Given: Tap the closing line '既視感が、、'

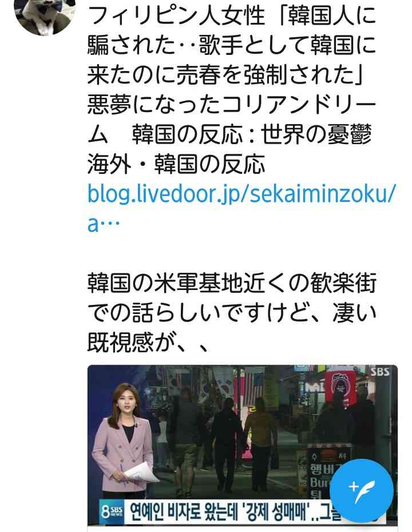Looking at the screenshot, I should click(148, 342).
